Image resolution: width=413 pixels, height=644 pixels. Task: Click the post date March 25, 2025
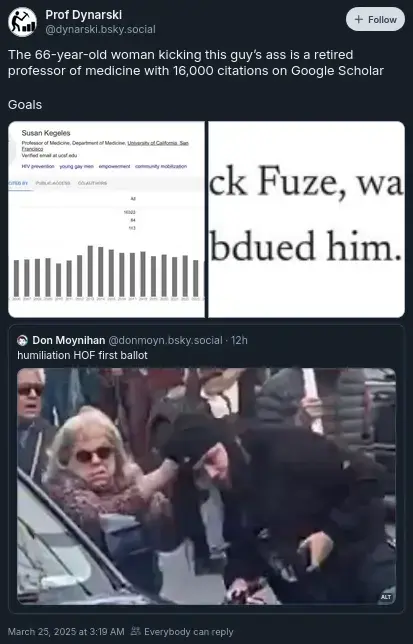tap(66, 632)
